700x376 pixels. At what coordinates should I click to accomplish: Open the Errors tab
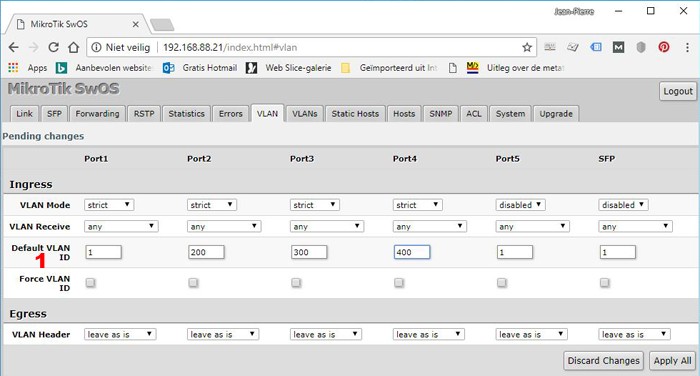click(230, 114)
